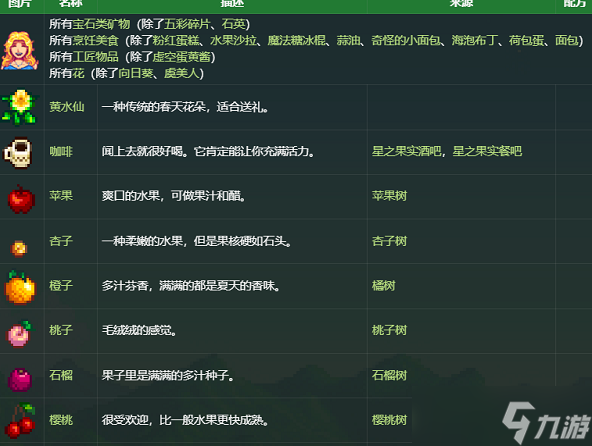Click the red apple item icon
Image resolution: width=592 pixels, height=446 pixels.
tap(21, 199)
